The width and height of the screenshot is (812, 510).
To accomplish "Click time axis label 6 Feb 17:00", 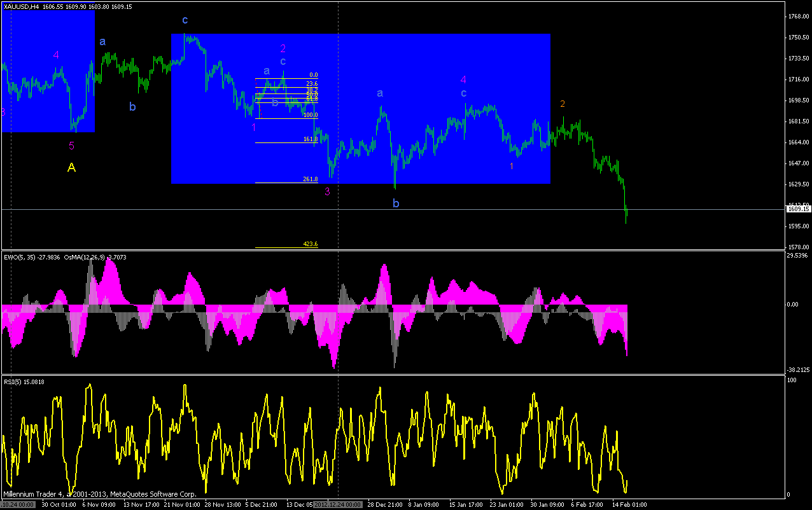I will (x=587, y=505).
